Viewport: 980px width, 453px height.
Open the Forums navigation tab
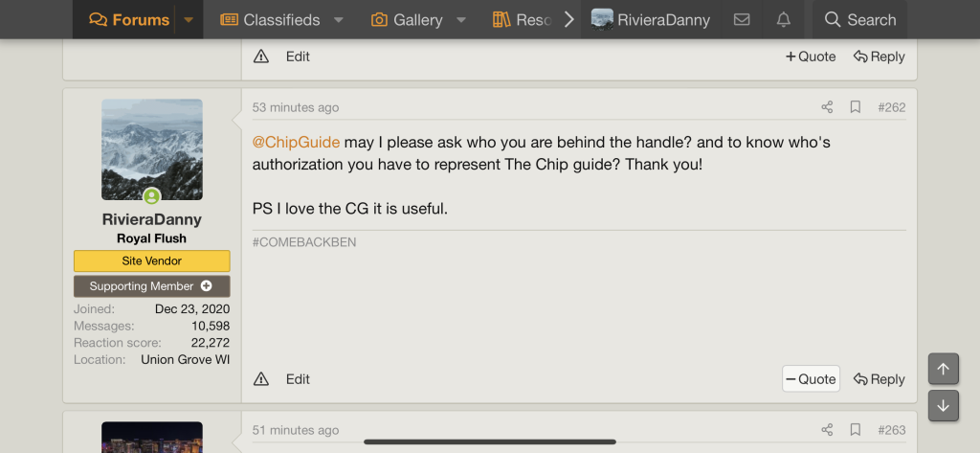tap(129, 19)
